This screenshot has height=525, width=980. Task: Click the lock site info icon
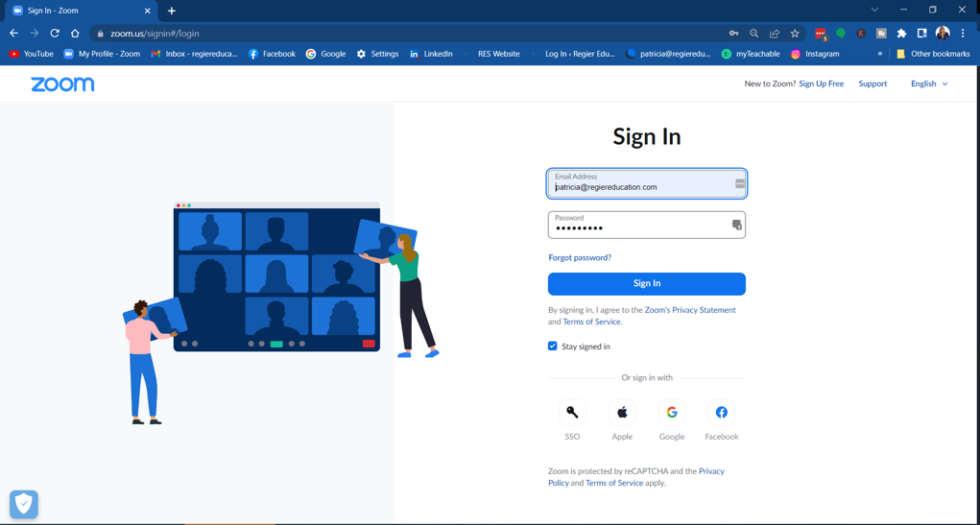(100, 34)
